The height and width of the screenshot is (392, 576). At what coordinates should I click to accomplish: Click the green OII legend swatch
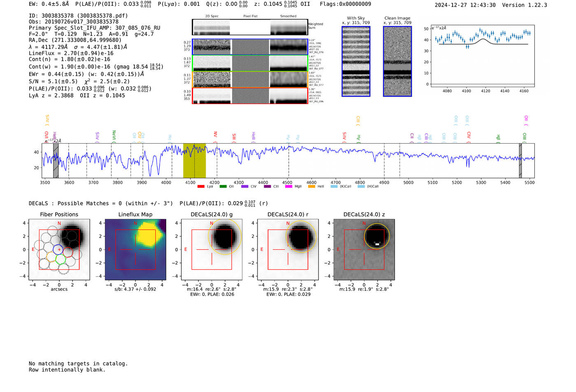point(223,186)
